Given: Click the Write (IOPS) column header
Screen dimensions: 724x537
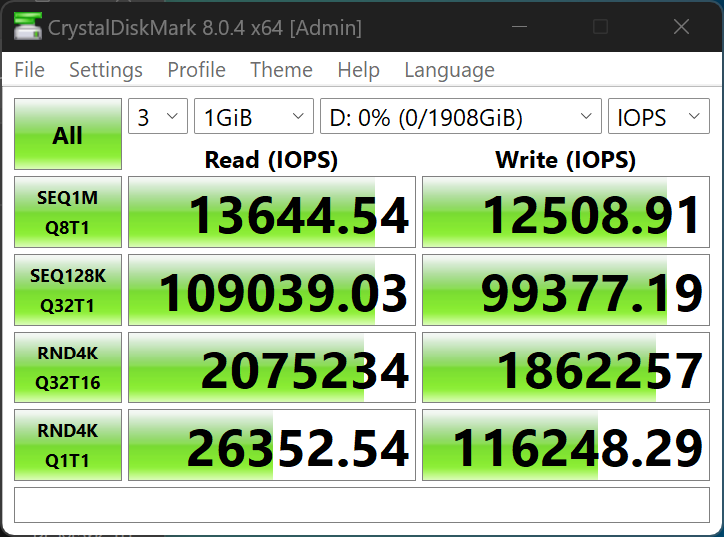Looking at the screenshot, I should click(566, 160).
